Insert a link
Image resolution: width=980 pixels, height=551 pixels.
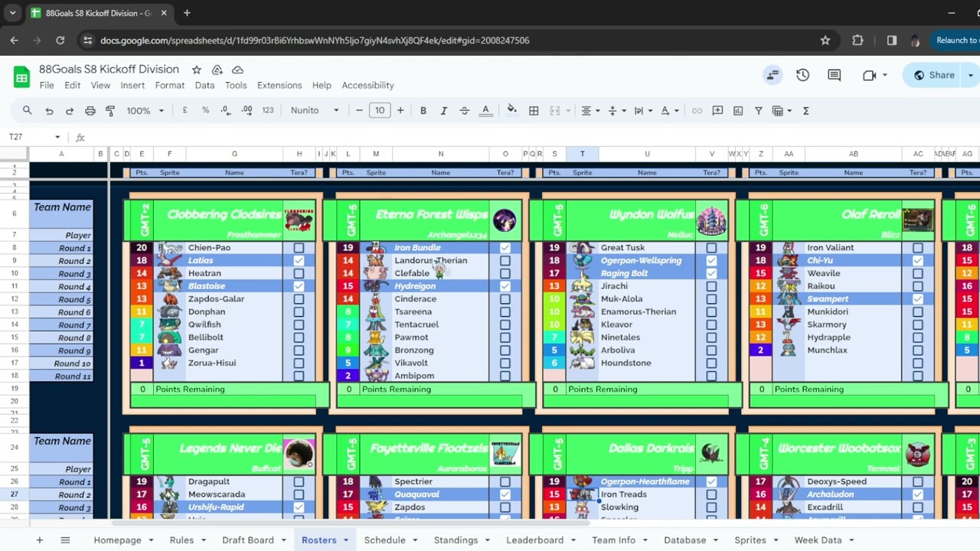coord(697,111)
